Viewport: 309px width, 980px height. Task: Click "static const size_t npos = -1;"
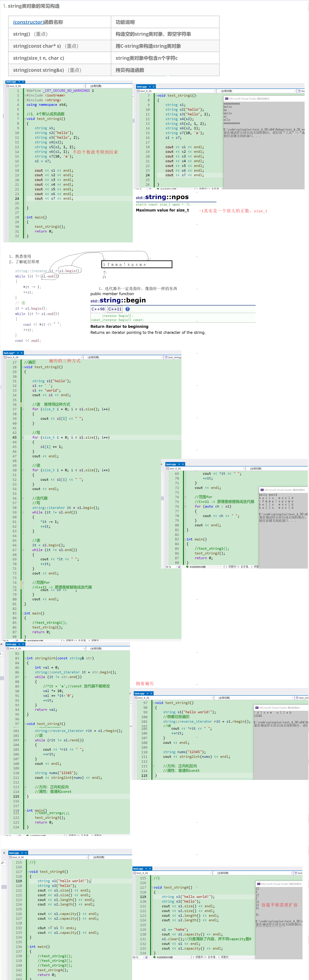(163, 204)
